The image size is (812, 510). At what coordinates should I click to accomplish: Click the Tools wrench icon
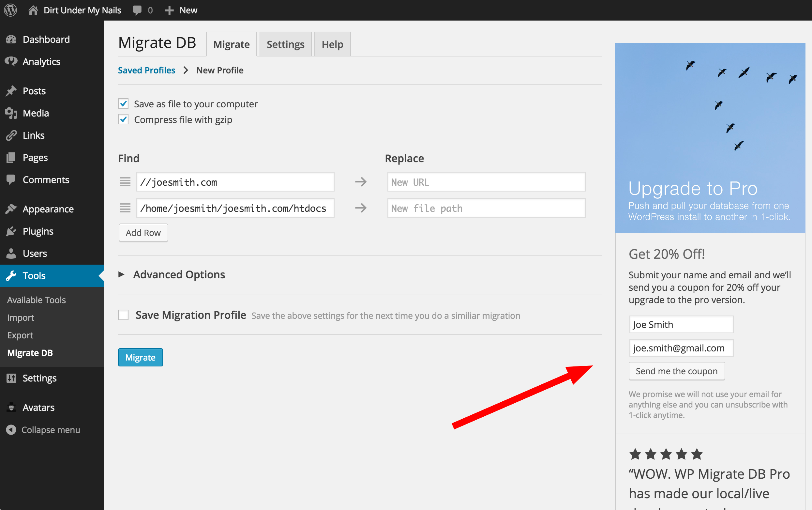[x=11, y=276]
